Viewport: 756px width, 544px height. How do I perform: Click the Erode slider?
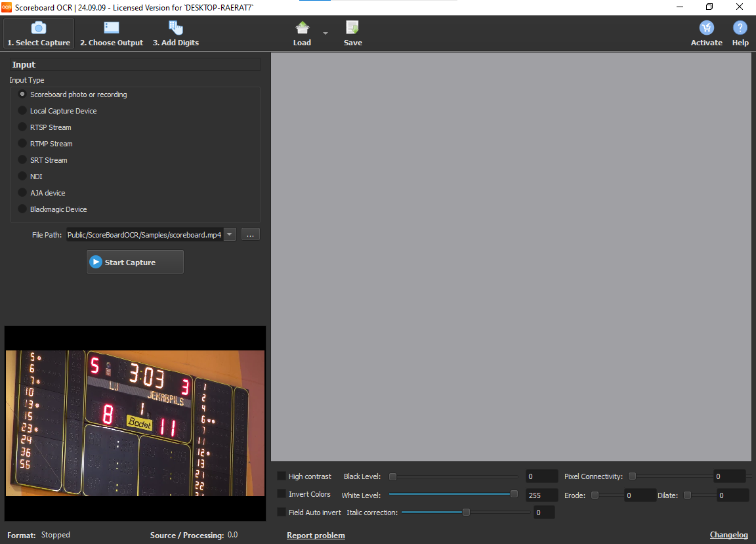607,495
